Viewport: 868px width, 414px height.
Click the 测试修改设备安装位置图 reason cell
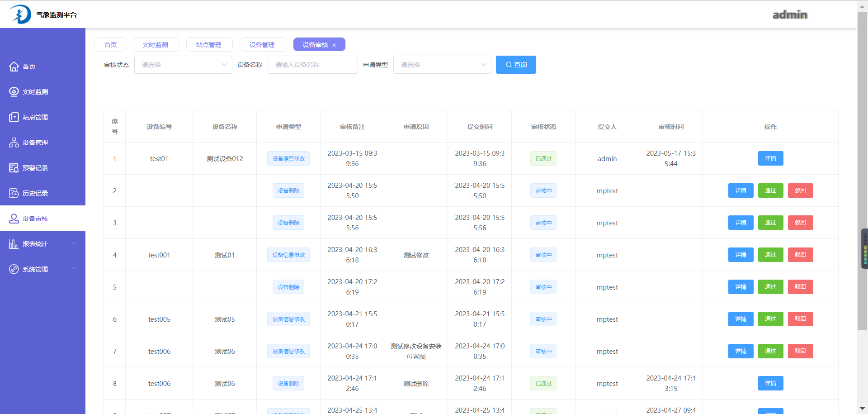point(416,351)
